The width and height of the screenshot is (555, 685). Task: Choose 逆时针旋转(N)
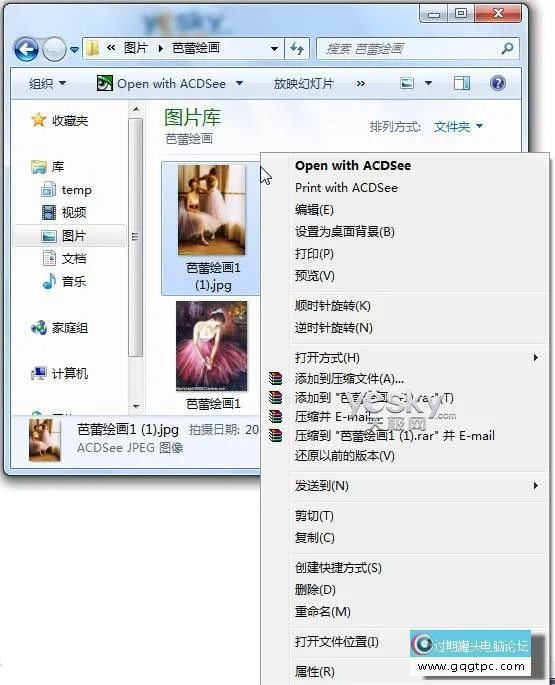point(333,328)
